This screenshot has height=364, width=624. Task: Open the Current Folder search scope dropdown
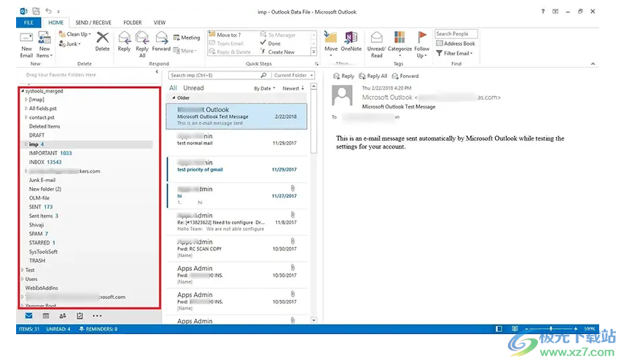(294, 76)
